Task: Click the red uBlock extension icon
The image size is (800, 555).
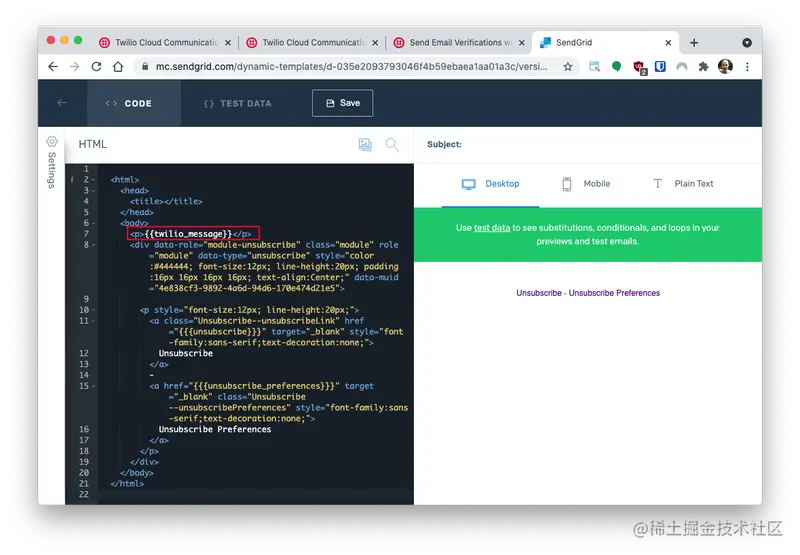Action: click(x=639, y=67)
